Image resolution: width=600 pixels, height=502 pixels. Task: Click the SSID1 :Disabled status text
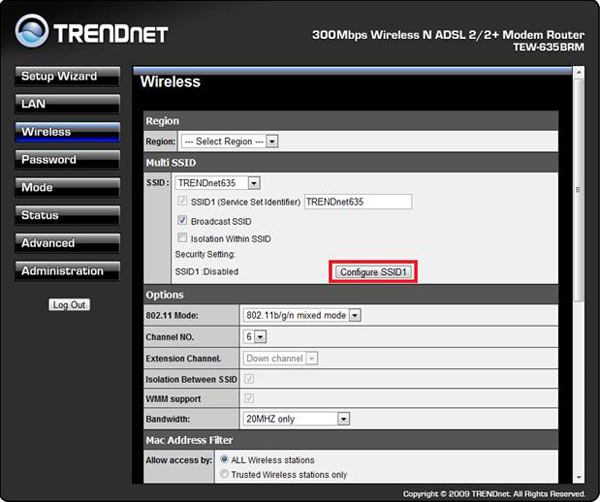pyautogui.click(x=207, y=272)
